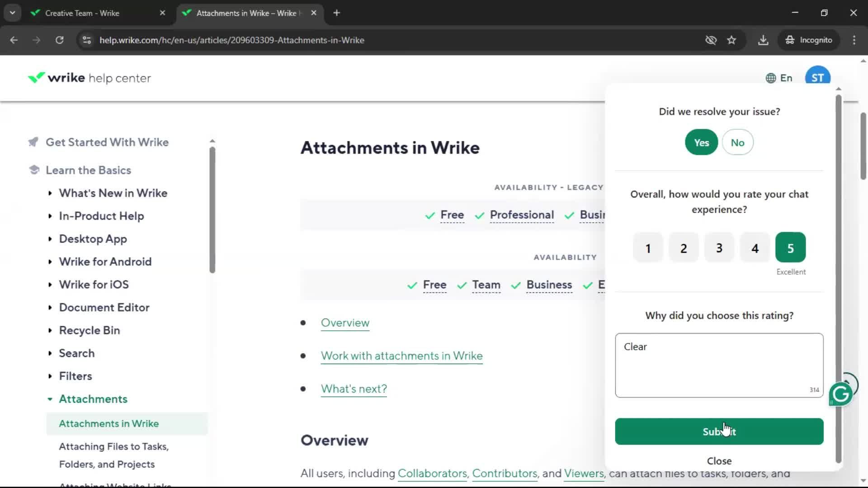Image resolution: width=868 pixels, height=488 pixels.
Task: Jump to Work with attachments in Wrike
Action: point(401,356)
